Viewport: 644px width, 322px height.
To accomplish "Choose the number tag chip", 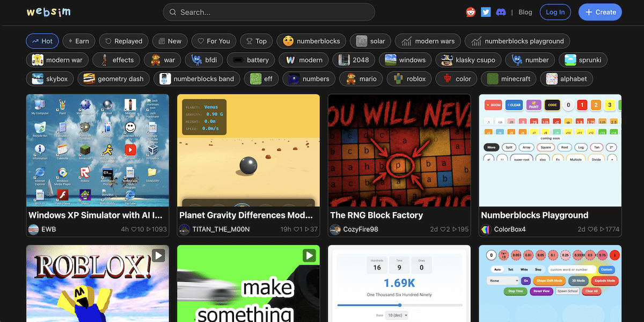I will tap(530, 60).
